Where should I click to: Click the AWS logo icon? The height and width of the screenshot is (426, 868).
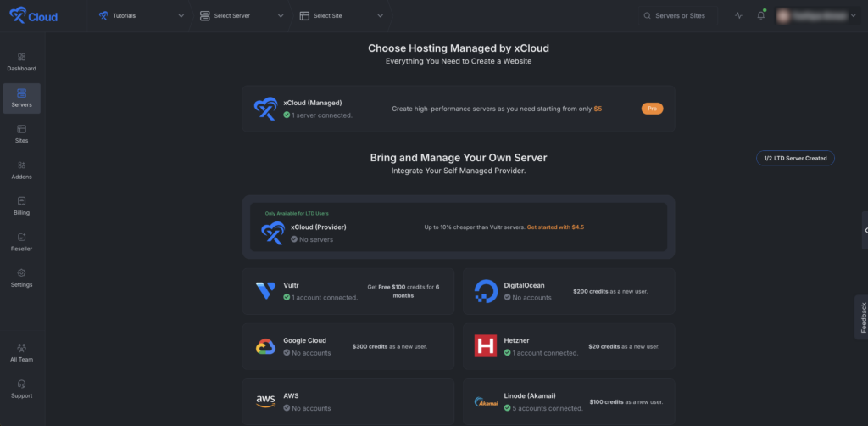[265, 401]
